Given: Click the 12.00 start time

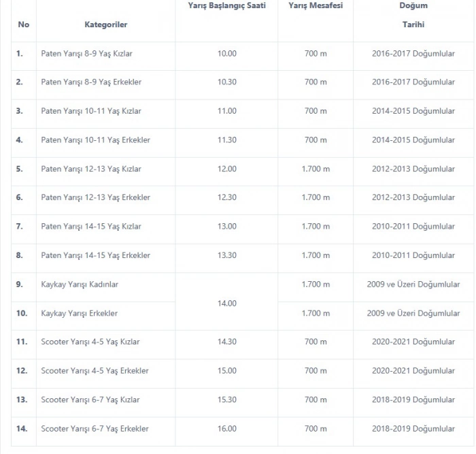Looking at the screenshot, I should coord(226,169).
